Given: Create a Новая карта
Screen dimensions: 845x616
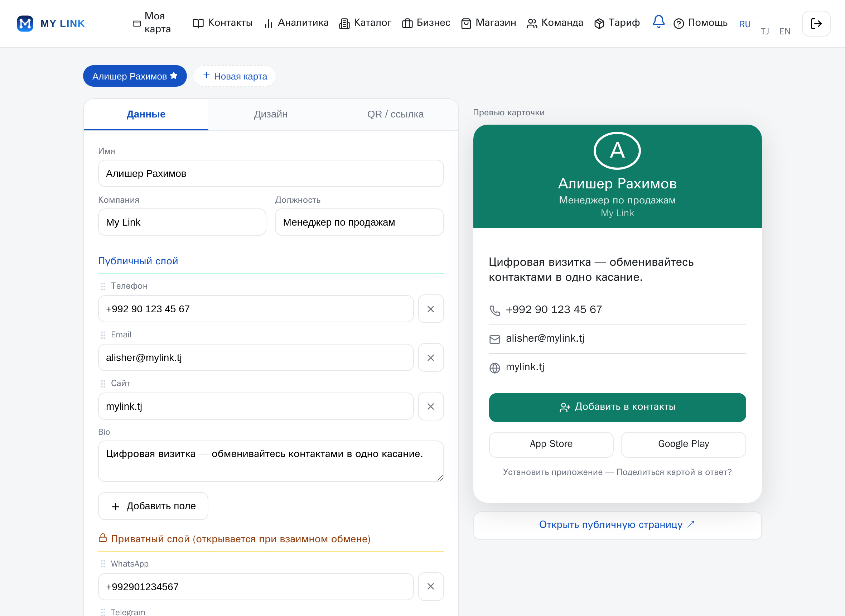Looking at the screenshot, I should (235, 76).
